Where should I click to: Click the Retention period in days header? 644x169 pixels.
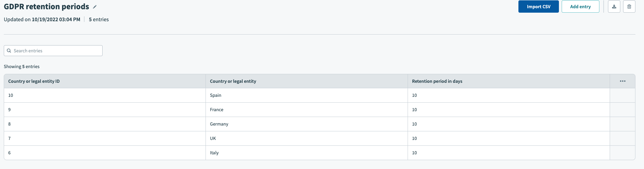[x=437, y=81]
